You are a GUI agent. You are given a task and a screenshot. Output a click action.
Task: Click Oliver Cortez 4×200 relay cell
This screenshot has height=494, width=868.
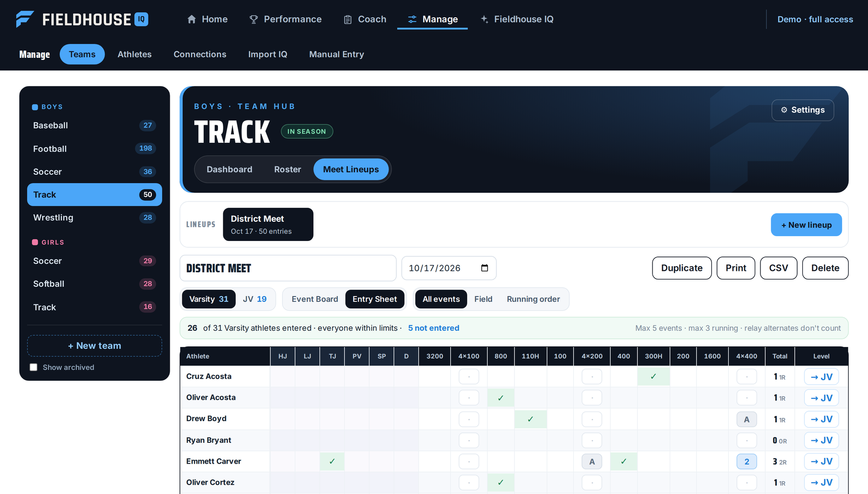pyautogui.click(x=592, y=482)
